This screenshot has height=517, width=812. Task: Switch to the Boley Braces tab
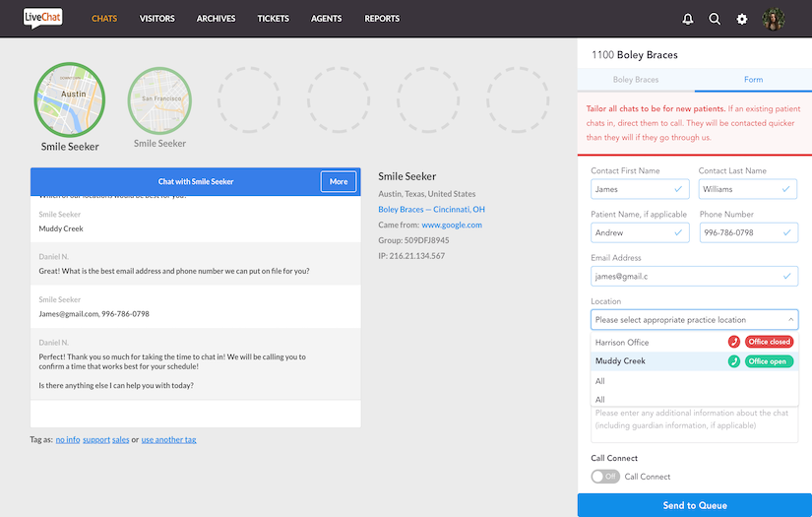pyautogui.click(x=636, y=80)
